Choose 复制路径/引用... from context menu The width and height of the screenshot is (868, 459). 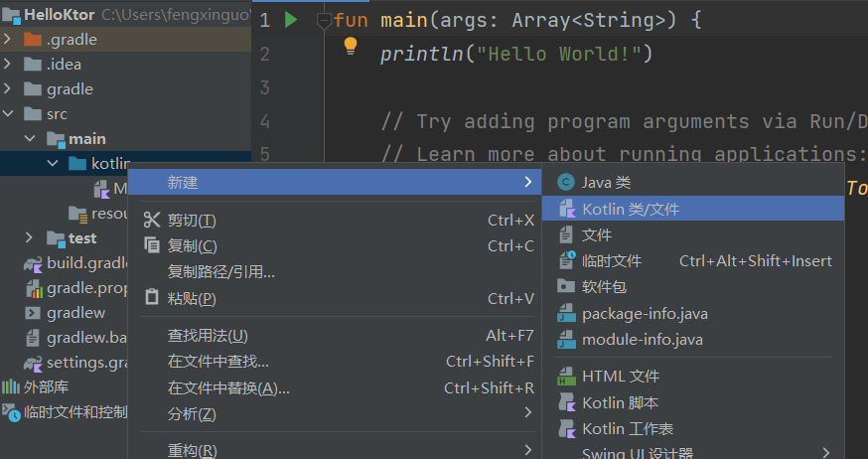click(220, 271)
